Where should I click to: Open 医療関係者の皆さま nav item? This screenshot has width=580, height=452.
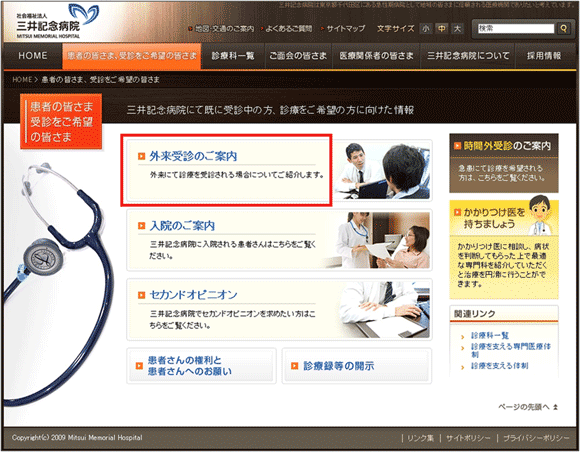376,56
